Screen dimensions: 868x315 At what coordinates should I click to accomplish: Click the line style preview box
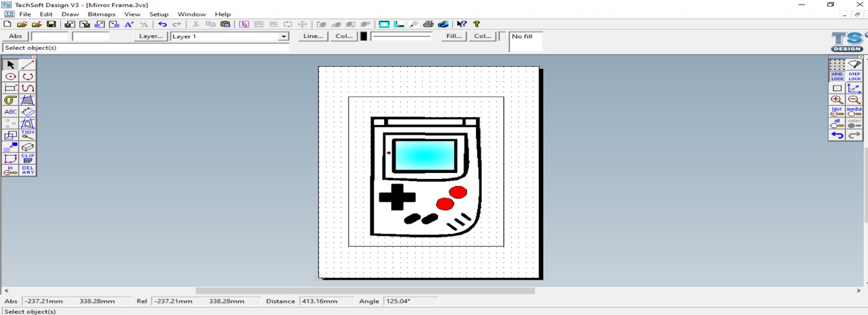pos(401,36)
